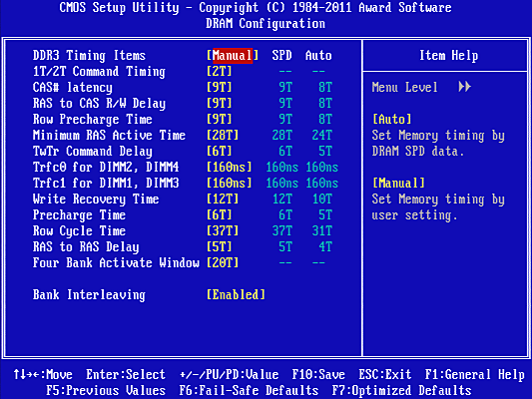Click the SPD 160ns Trfc0 value
Viewport: 532px width, 399px height.
[x=281, y=168]
